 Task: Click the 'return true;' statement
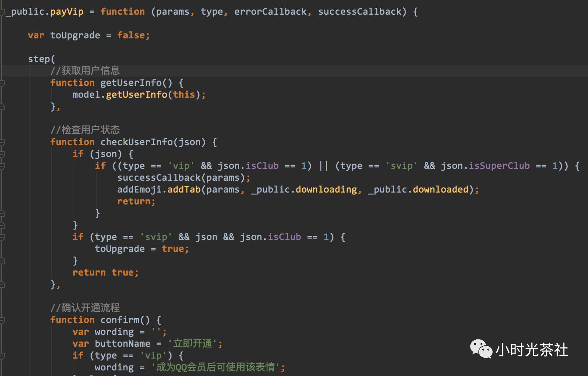click(106, 273)
